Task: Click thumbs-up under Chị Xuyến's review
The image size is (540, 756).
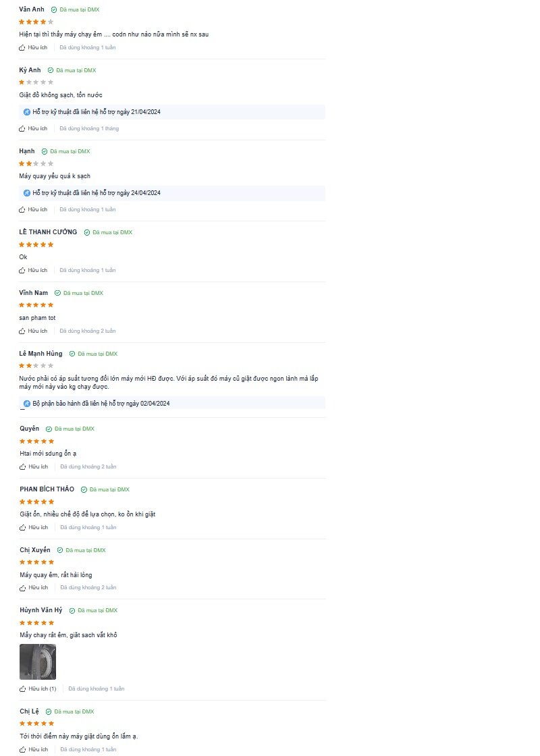Action: click(x=23, y=588)
